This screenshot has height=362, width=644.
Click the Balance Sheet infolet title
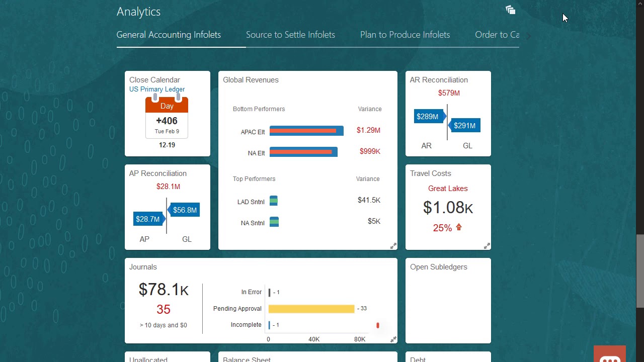point(247,359)
